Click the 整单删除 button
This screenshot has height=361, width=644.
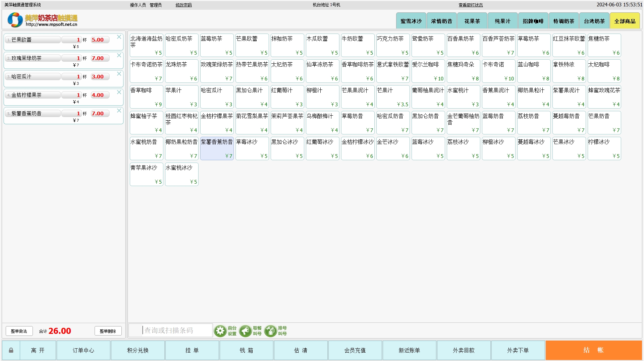tap(108, 331)
